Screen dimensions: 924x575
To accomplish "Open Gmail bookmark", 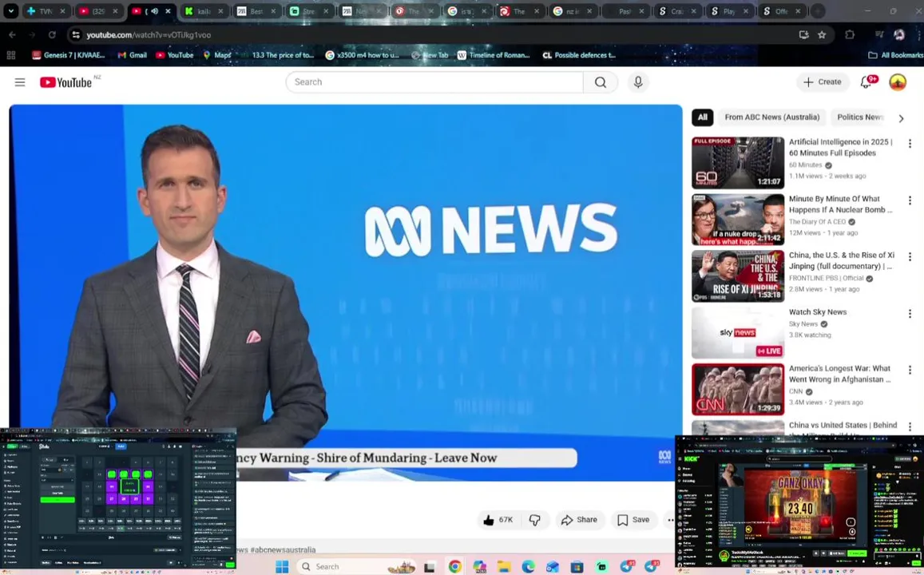I will point(132,55).
